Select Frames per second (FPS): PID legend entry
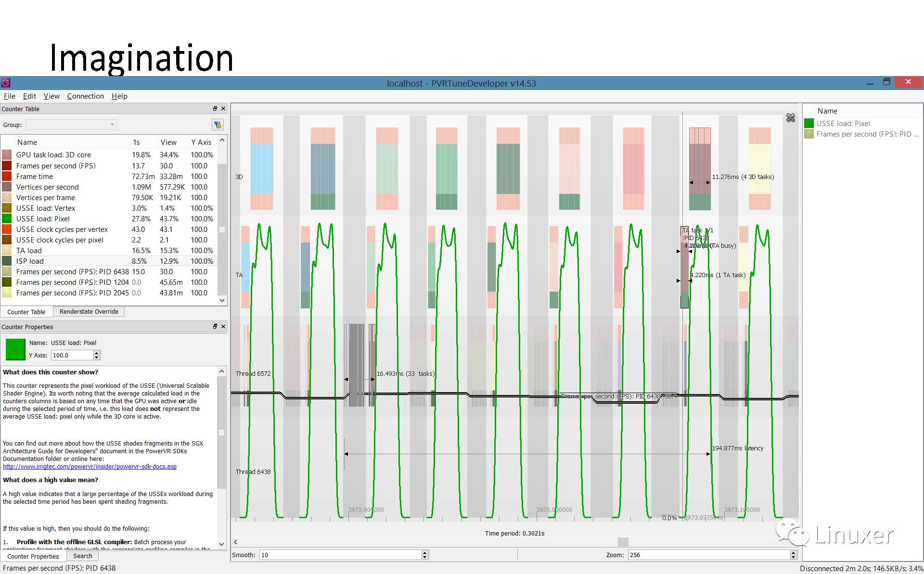The width and height of the screenshot is (924, 574). [x=862, y=134]
